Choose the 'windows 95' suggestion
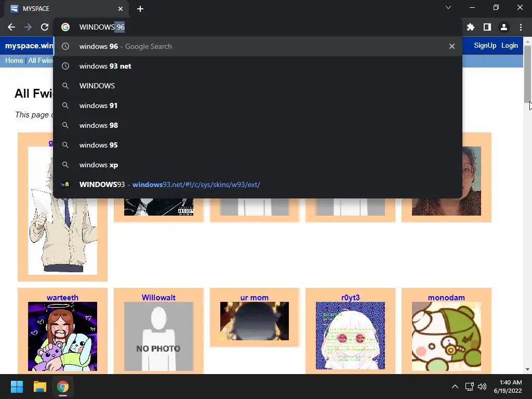 tap(258, 145)
